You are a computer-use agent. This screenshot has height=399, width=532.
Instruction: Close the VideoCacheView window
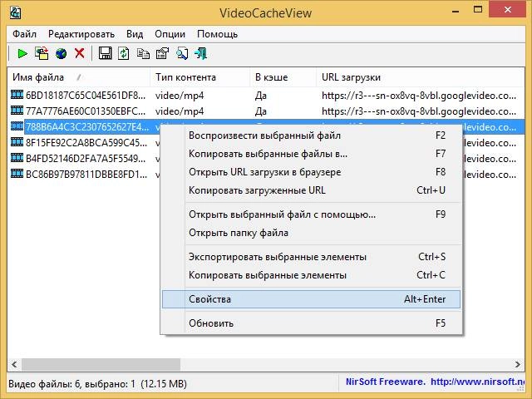508,10
